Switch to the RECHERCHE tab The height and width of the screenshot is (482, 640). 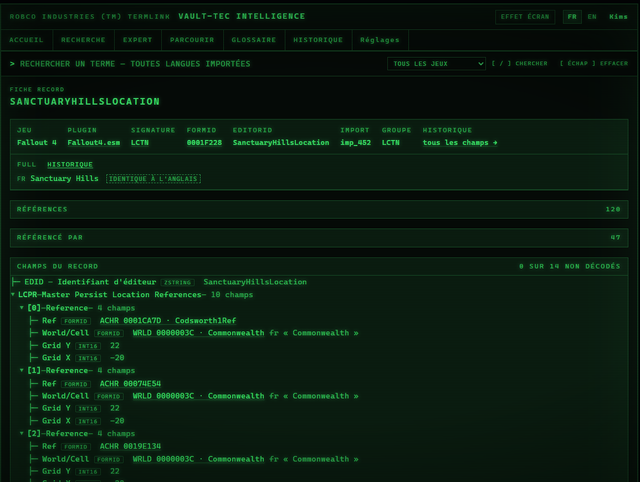pos(83,40)
